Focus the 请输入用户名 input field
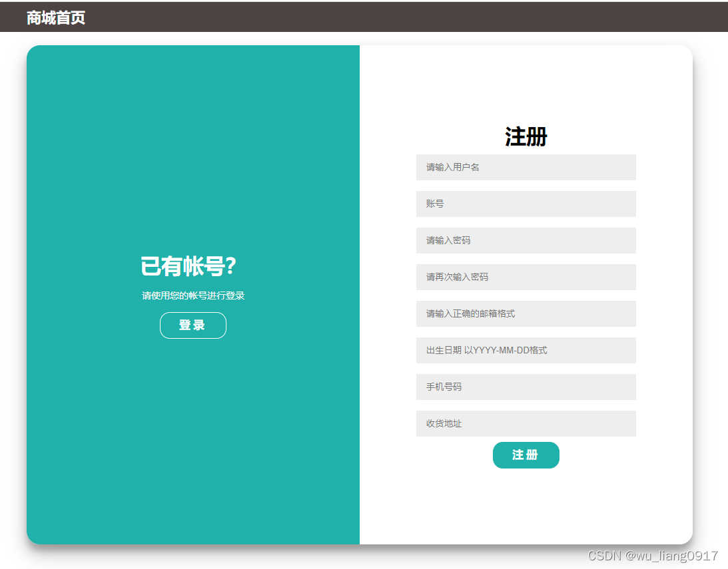Image resolution: width=728 pixels, height=569 pixels. coord(526,167)
